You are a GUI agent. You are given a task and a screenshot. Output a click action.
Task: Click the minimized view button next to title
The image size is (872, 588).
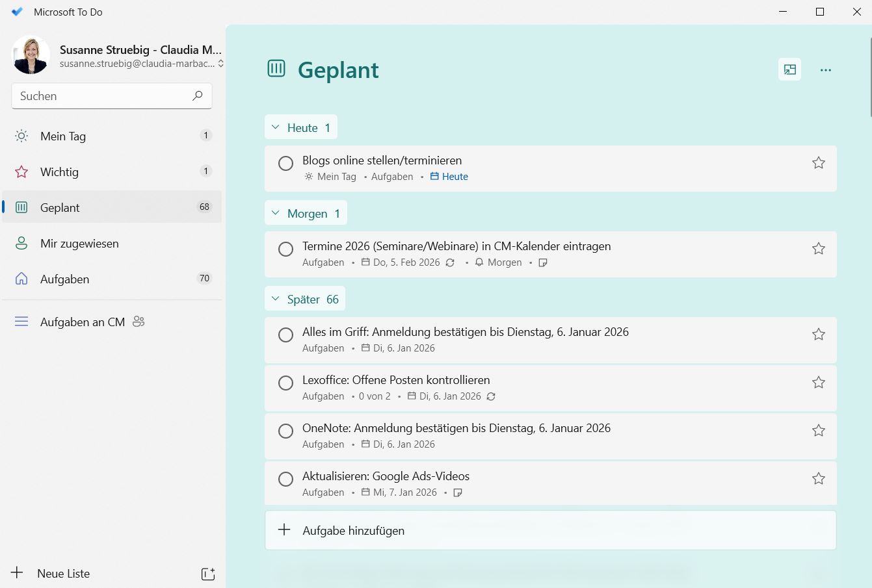click(x=790, y=70)
